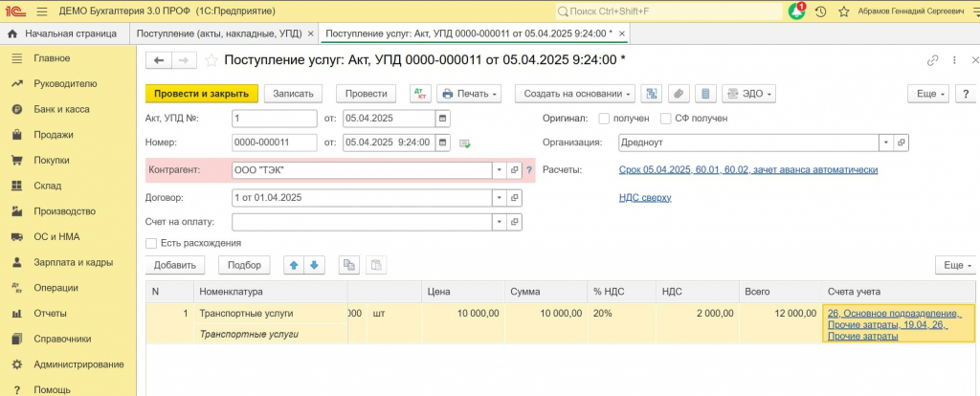
Task: Open the НДС сверху link
Action: pyautogui.click(x=645, y=197)
